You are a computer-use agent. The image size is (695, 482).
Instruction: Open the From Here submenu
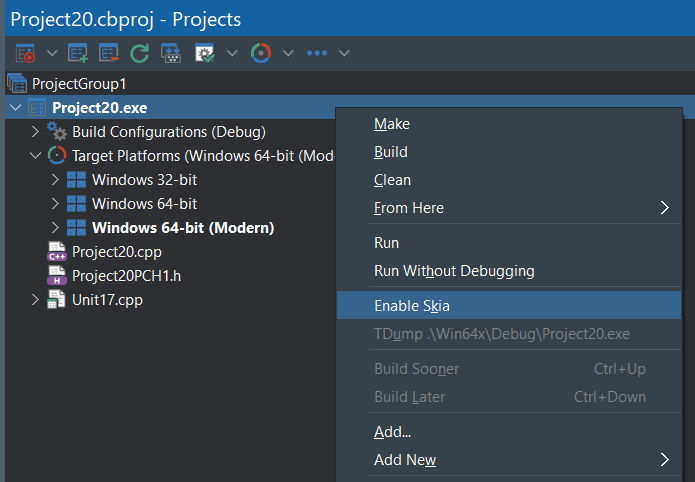coord(509,208)
